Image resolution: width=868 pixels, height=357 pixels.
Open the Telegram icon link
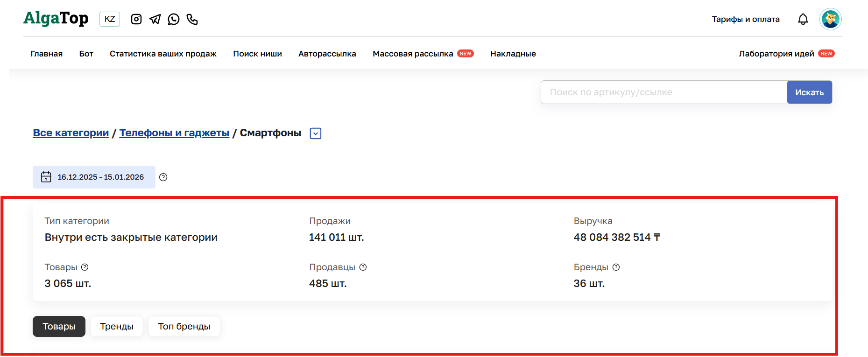point(155,19)
